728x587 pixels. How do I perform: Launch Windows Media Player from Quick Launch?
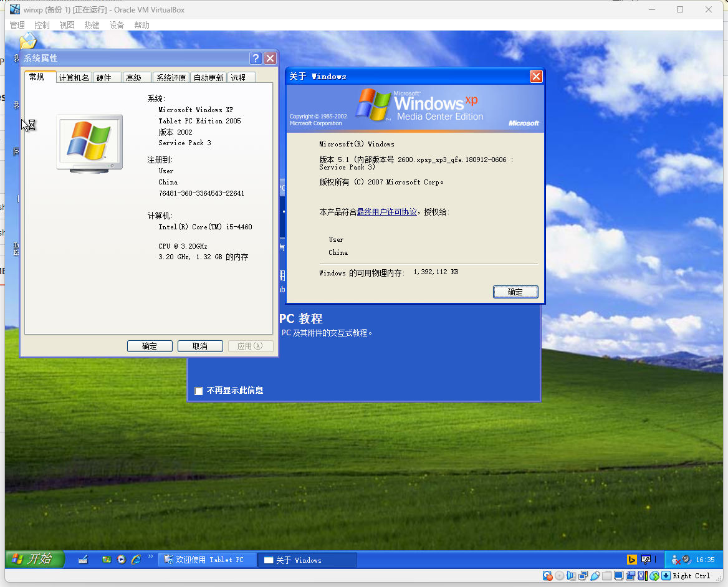[122, 560]
